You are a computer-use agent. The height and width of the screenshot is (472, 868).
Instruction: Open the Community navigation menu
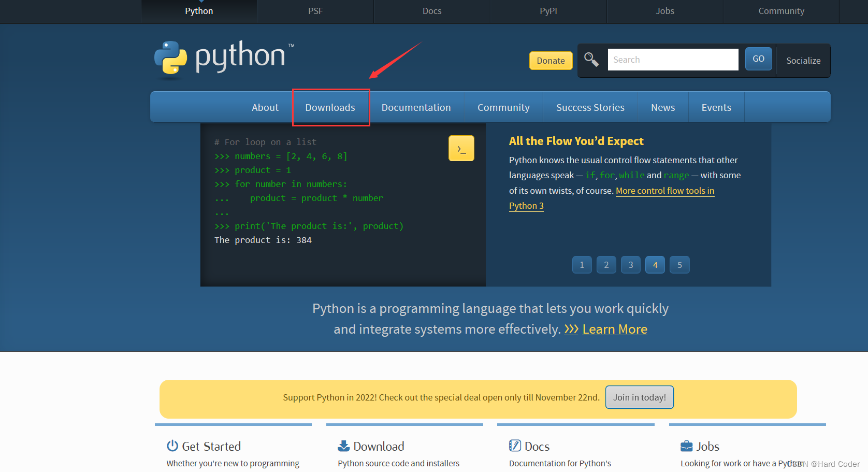503,107
